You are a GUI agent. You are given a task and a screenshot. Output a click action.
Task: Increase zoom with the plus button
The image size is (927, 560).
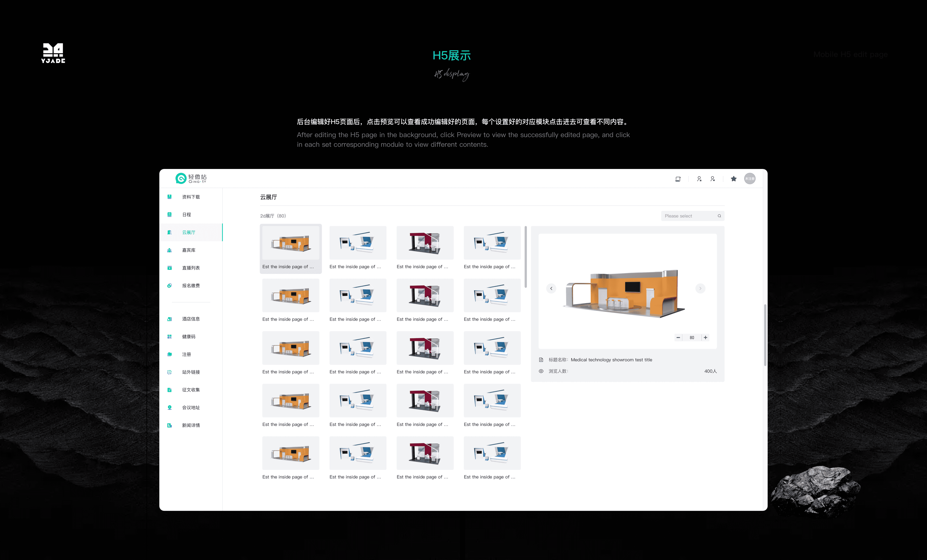(705, 337)
